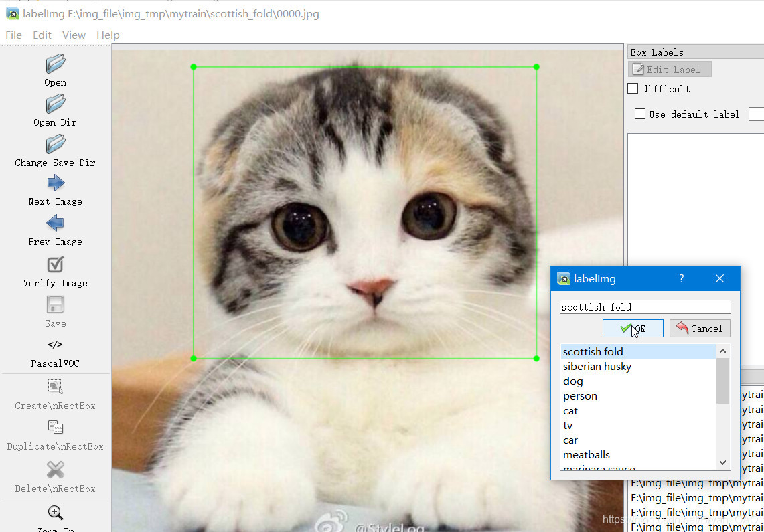Click the Duplicate RectBox icon
Viewport: 764px width, 532px height.
55,427
